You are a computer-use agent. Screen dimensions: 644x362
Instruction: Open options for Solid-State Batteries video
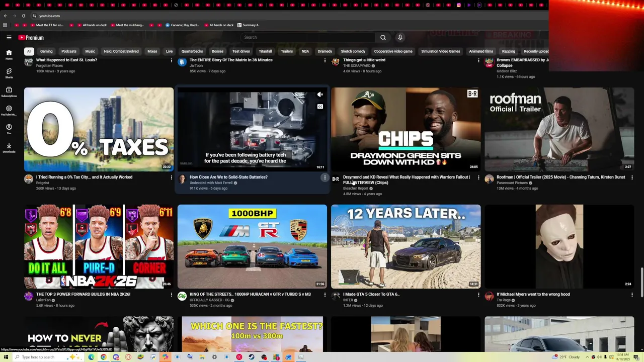[325, 177]
